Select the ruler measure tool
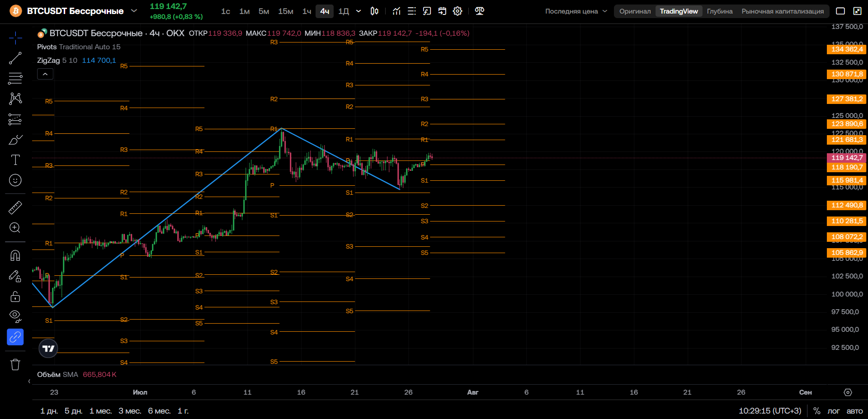This screenshot has width=868, height=419. pyautogui.click(x=15, y=207)
